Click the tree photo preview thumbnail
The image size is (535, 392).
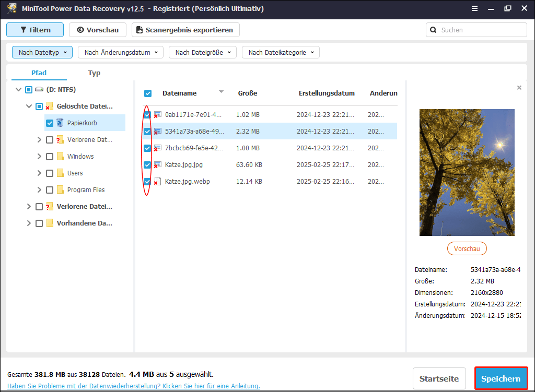pos(467,172)
